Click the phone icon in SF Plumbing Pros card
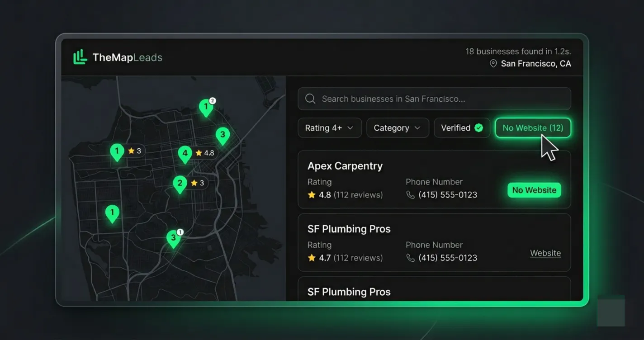 coord(410,258)
